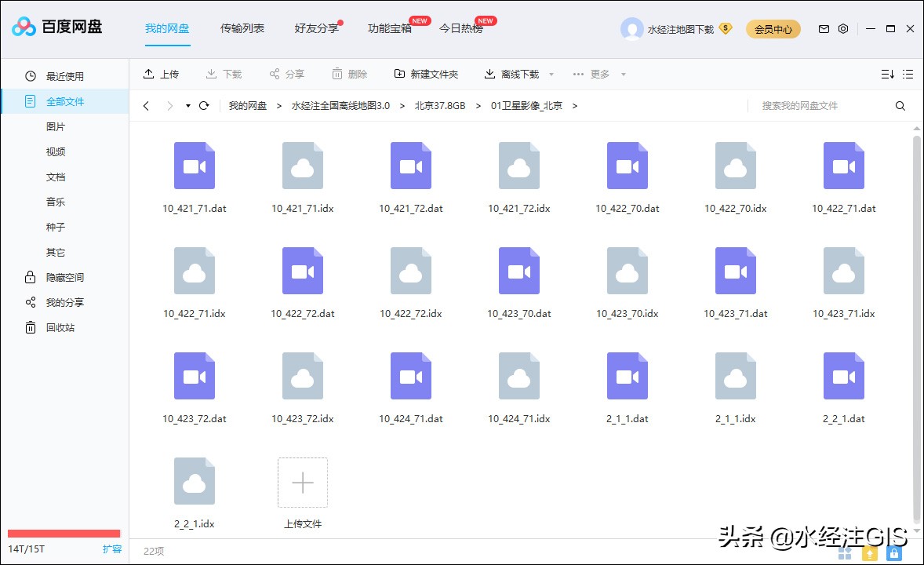Click the 扩容 expand storage link
924x565 pixels.
click(x=111, y=549)
